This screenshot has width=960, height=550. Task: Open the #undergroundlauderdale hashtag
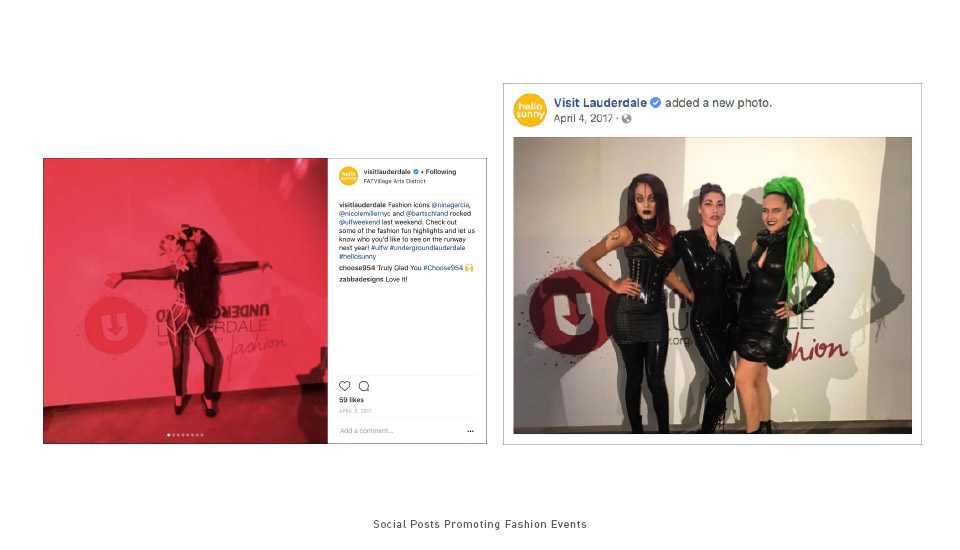(x=427, y=247)
